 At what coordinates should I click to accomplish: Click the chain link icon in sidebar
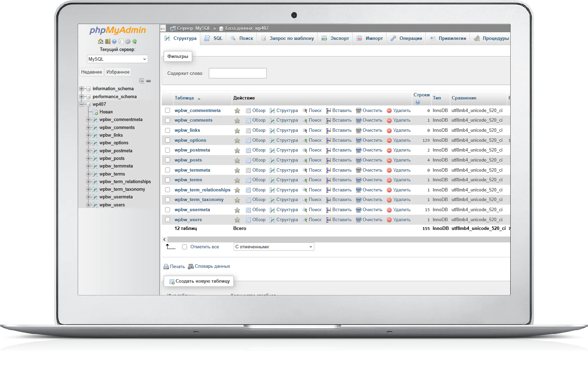point(148,81)
